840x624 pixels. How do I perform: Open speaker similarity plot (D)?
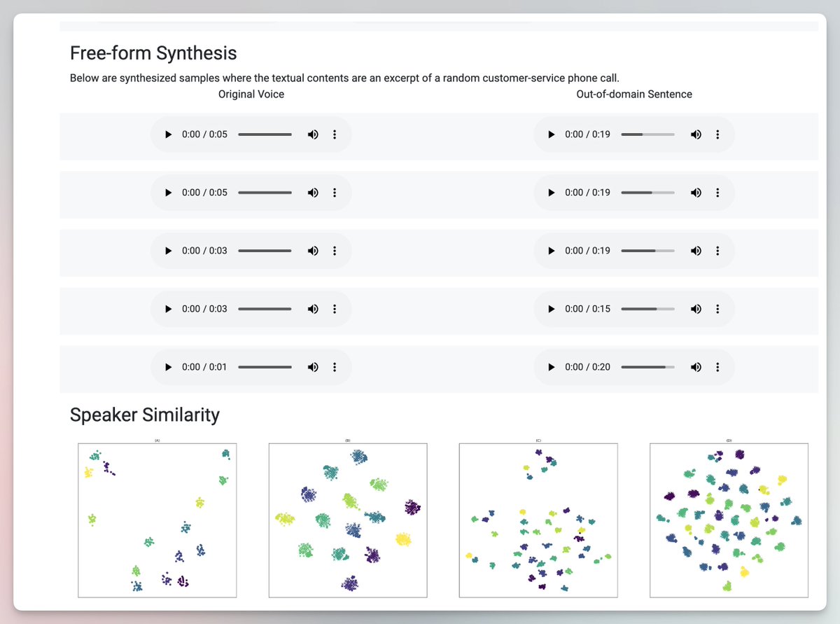pos(729,518)
